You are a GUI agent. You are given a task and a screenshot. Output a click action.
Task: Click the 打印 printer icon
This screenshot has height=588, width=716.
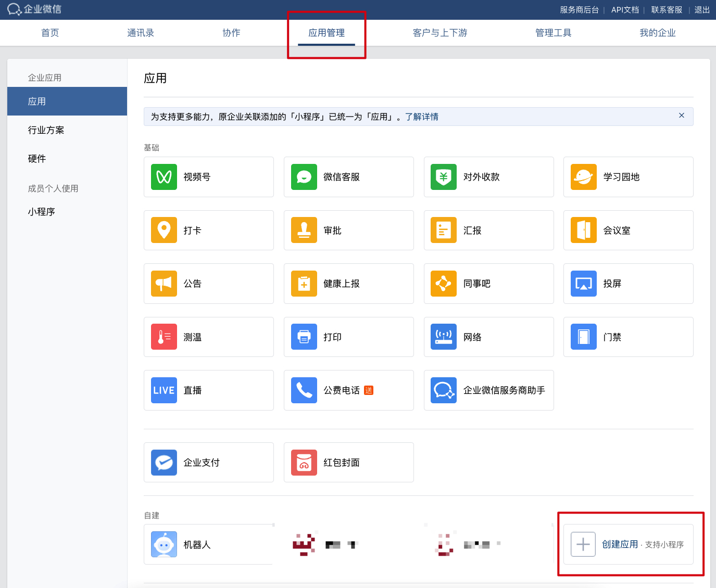(x=304, y=337)
